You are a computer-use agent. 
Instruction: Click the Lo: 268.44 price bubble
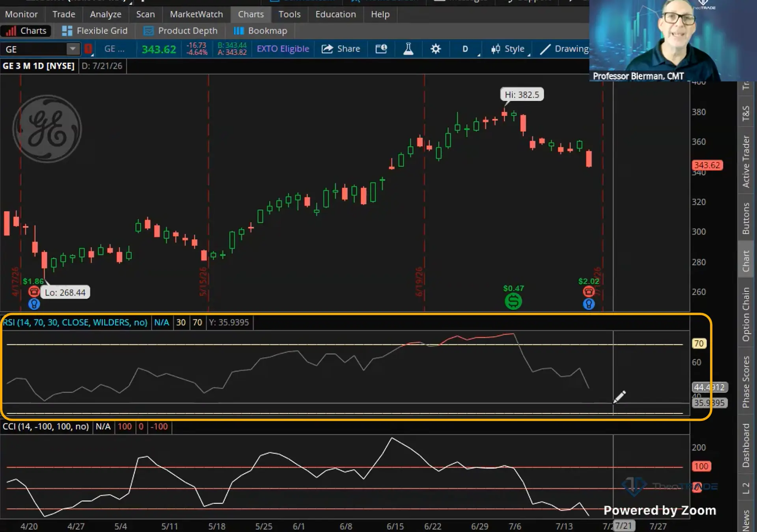click(65, 292)
